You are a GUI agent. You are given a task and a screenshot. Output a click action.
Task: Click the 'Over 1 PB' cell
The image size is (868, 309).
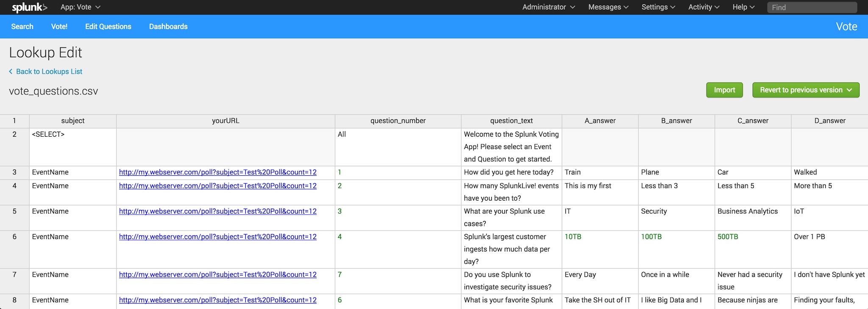pos(829,249)
